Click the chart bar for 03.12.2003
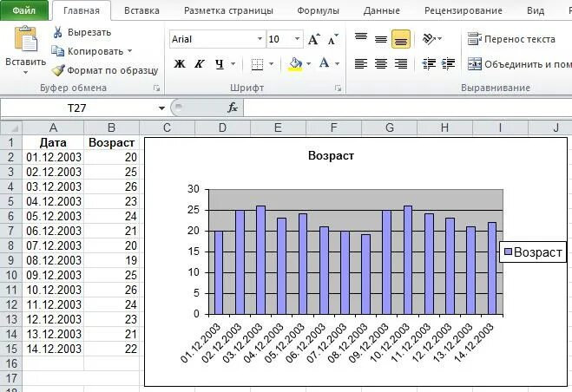This screenshot has height=392, width=572. (260, 260)
